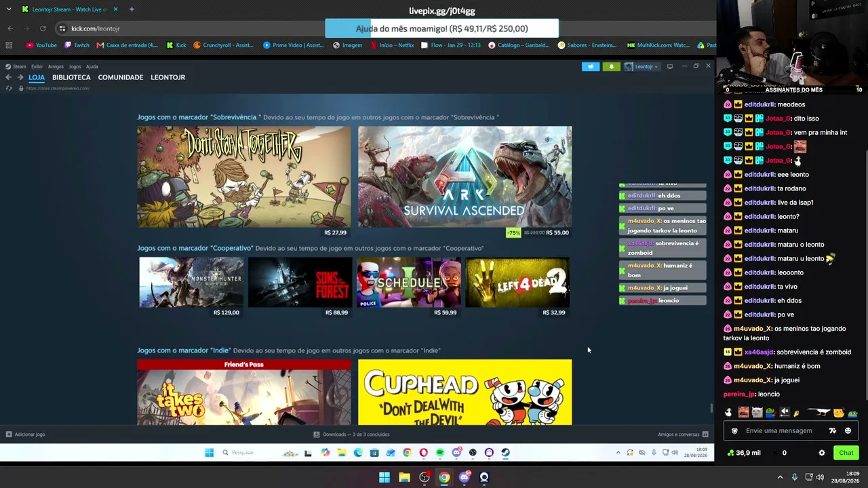
Task: Show hidden system tray icons
Action: (x=780, y=477)
